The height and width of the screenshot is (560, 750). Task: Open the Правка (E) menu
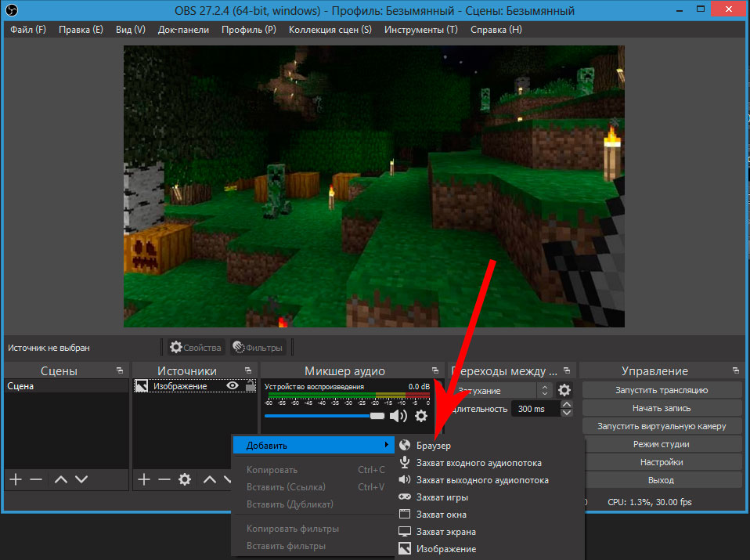(x=81, y=30)
